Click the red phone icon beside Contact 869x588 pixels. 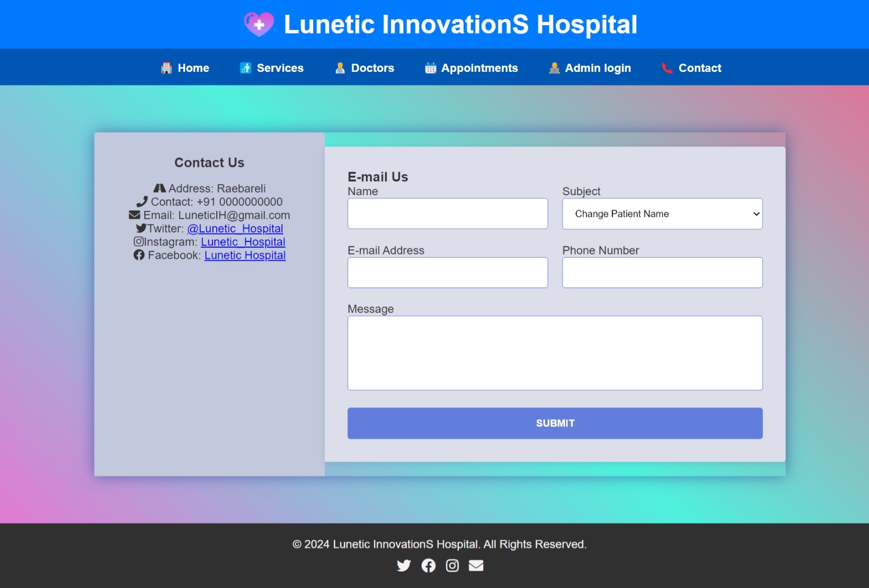pos(667,68)
